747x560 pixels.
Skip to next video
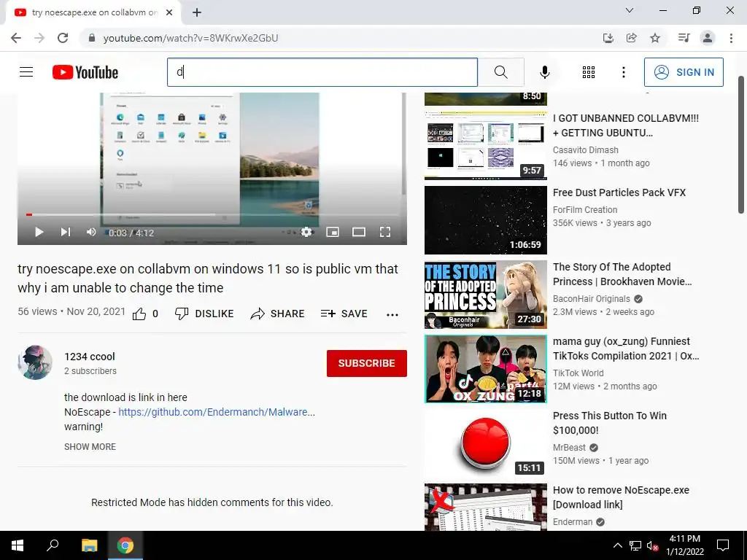(65, 232)
